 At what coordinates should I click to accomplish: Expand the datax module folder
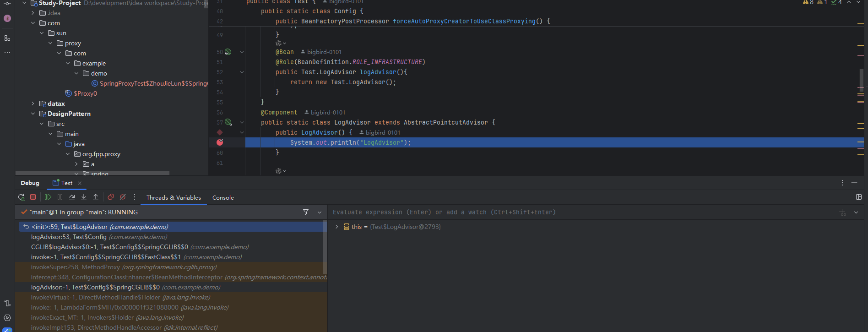(x=33, y=103)
